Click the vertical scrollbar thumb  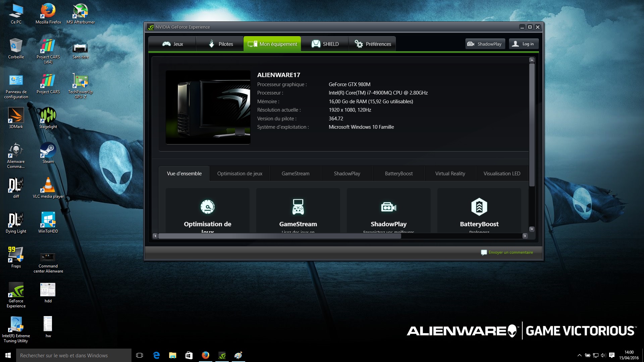click(532, 125)
